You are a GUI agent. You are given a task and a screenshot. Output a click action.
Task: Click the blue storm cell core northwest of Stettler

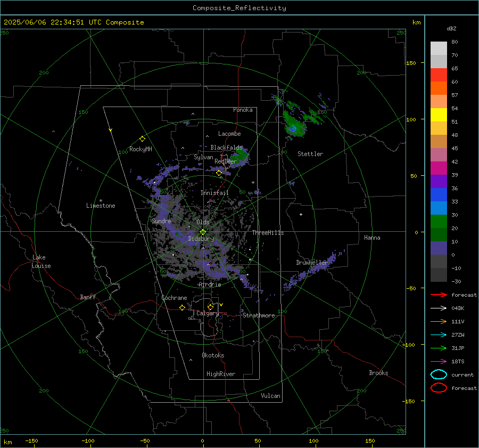293,128
